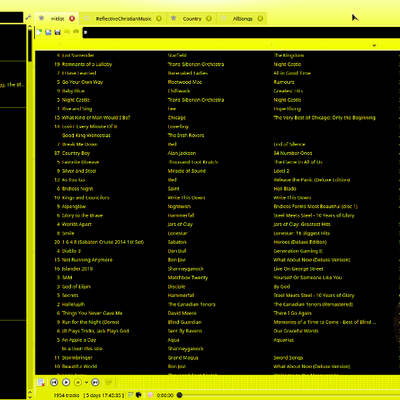
Task: Stop playback with the stop button
Action: pyautogui.click(x=78, y=382)
